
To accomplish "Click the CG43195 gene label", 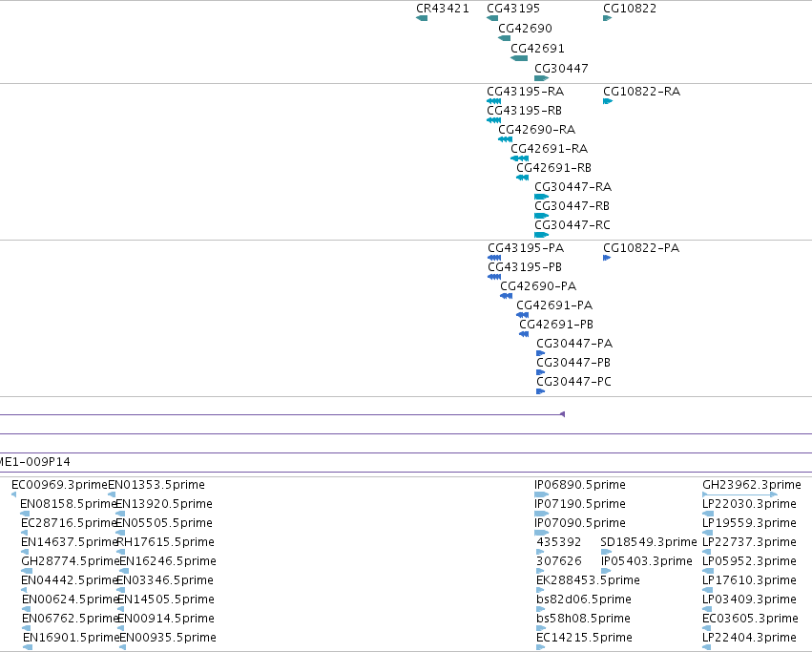I will 513,9.
